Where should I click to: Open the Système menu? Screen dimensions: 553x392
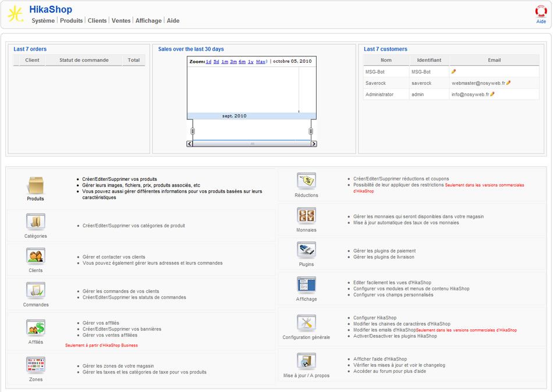(43, 20)
